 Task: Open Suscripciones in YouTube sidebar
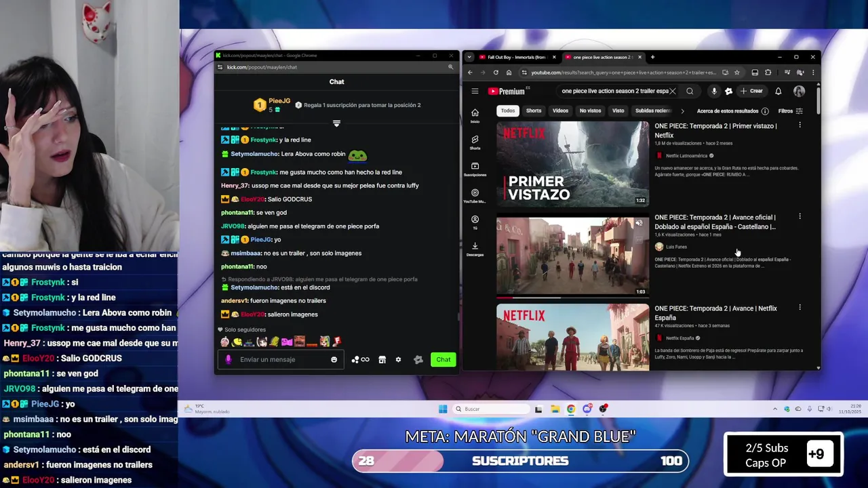point(475,169)
